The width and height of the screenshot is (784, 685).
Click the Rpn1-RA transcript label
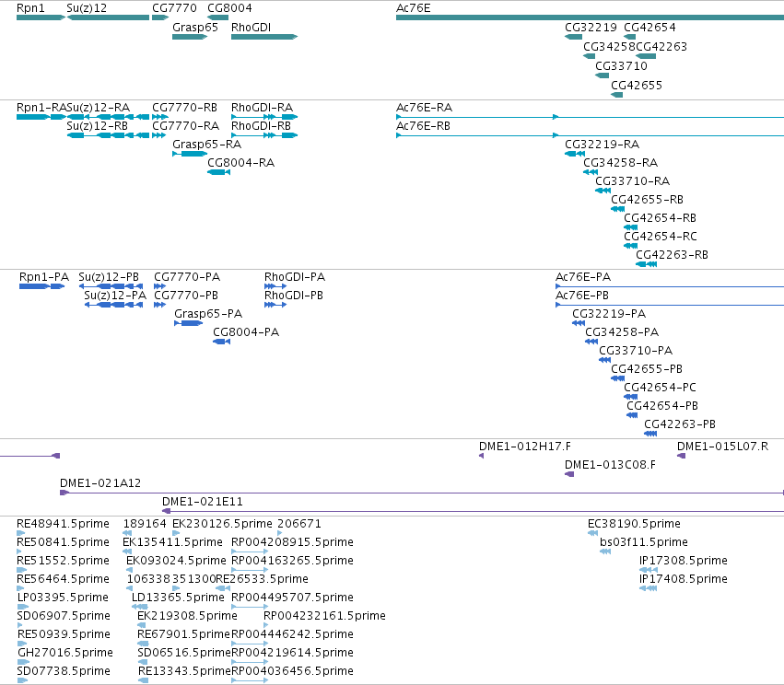pyautogui.click(x=41, y=108)
